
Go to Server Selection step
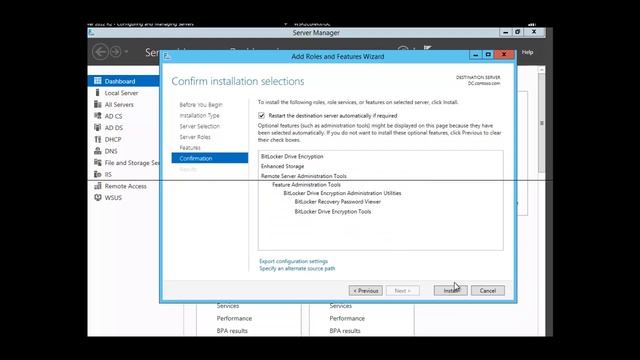coord(200,126)
